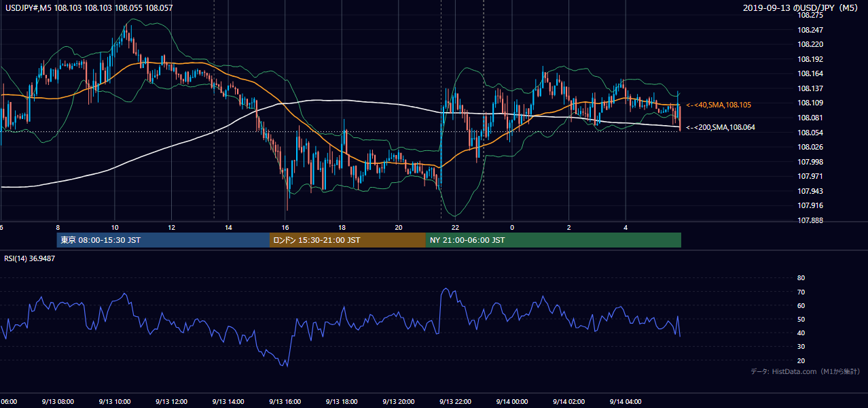Select the NY 21:00-06:00 JST session bar
868x408 pixels.
[x=554, y=240]
